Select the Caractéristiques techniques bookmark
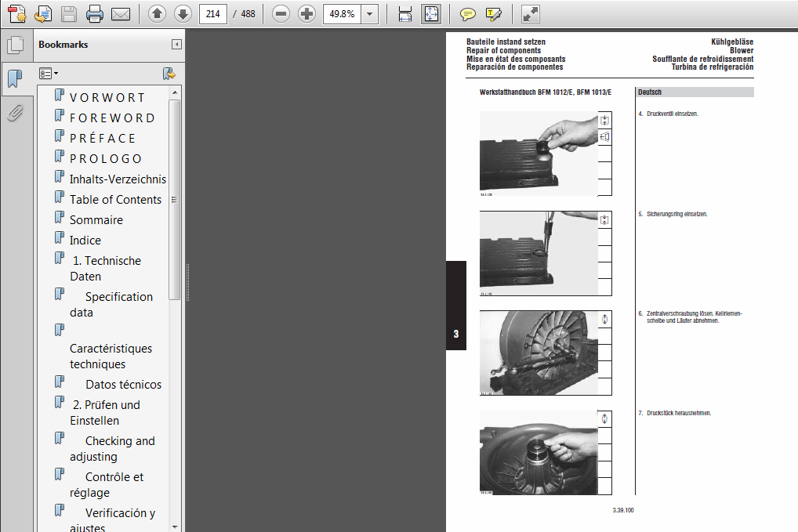Viewport: 798px width, 532px height. [111, 356]
